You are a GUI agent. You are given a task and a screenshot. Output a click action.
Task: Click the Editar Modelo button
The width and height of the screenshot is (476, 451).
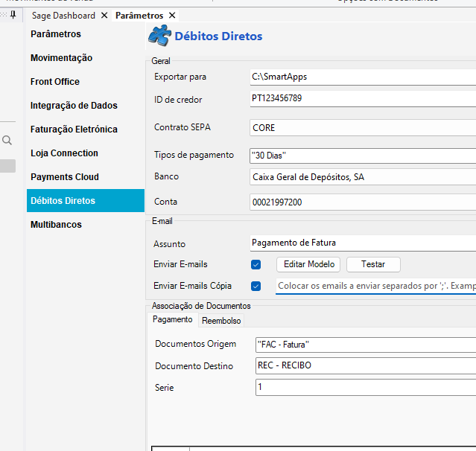click(308, 264)
